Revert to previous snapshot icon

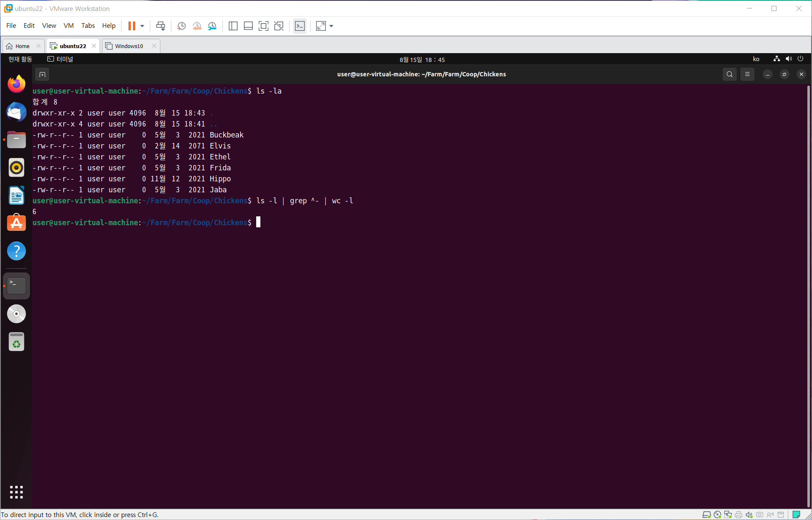[x=197, y=26]
